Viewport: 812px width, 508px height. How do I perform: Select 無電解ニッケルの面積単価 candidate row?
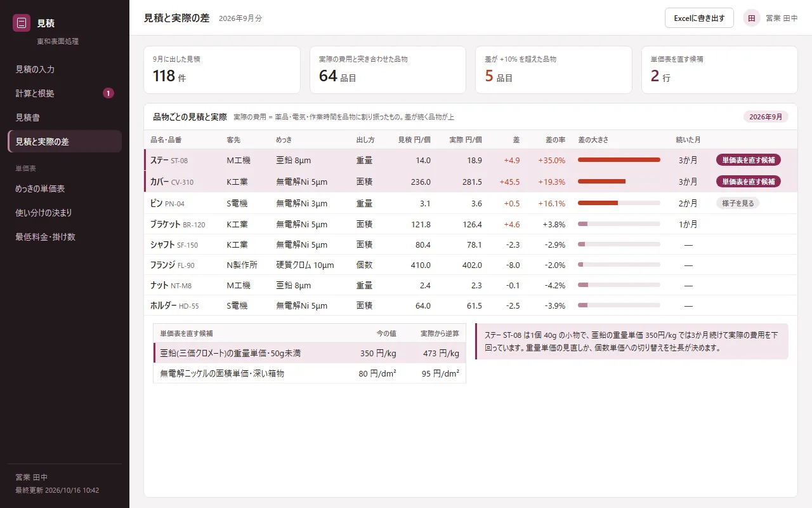[x=310, y=373]
